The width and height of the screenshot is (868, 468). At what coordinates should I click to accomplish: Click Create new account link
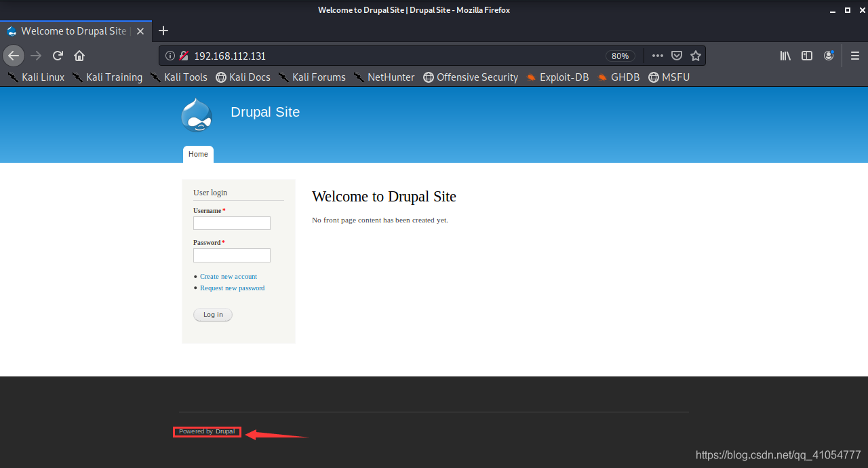(229, 277)
